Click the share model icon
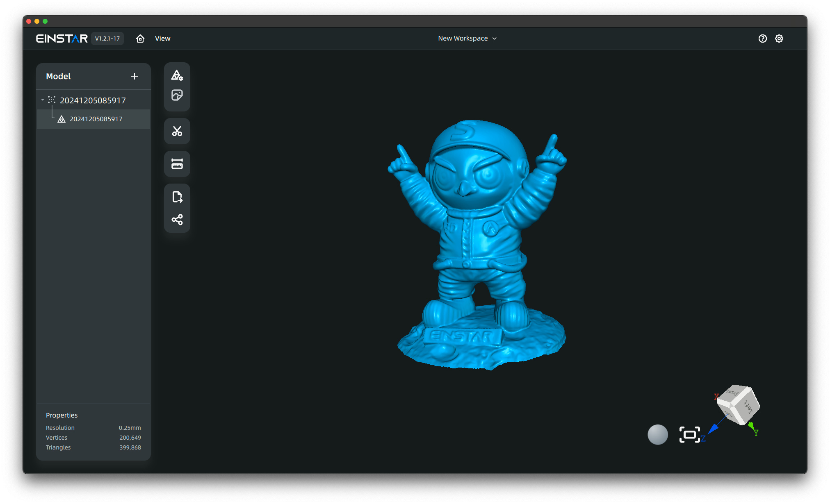 [177, 220]
